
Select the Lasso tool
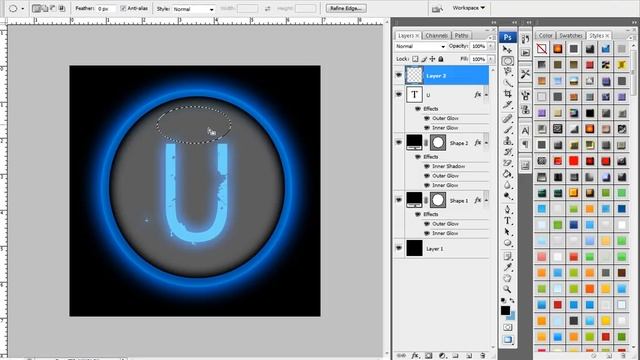point(507,72)
